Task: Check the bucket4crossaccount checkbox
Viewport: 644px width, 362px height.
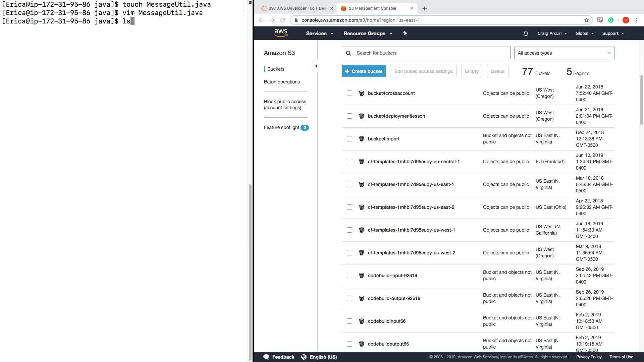Action: [x=350, y=93]
